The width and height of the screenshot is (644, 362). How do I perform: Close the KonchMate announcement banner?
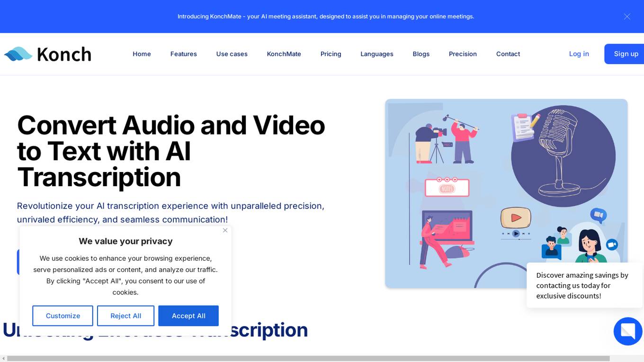click(x=627, y=17)
